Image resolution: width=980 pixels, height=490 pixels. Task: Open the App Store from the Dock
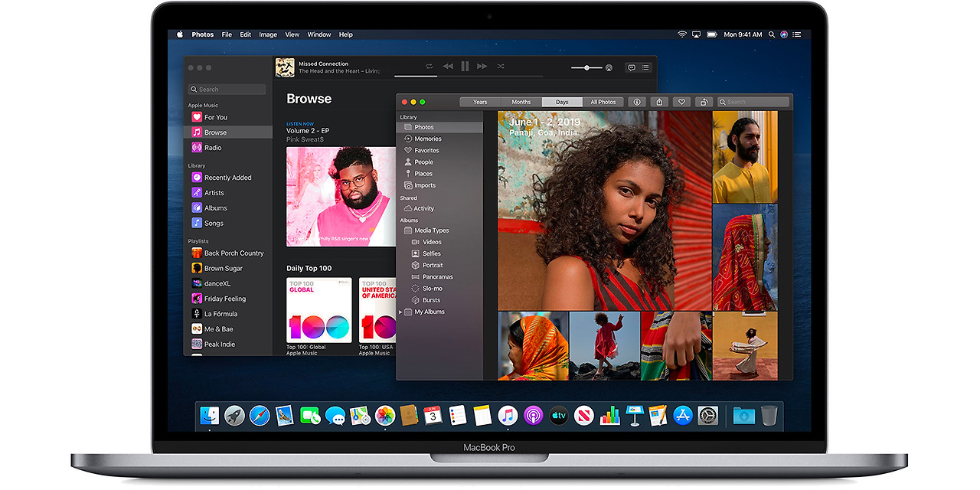coord(683,416)
